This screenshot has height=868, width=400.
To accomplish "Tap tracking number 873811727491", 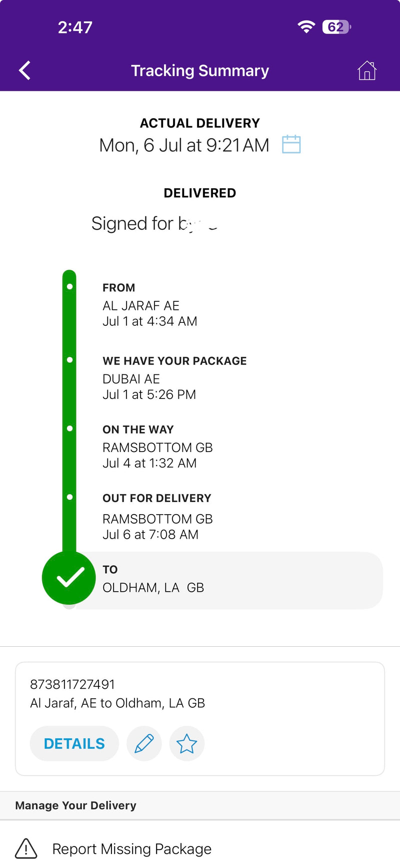I will (72, 684).
